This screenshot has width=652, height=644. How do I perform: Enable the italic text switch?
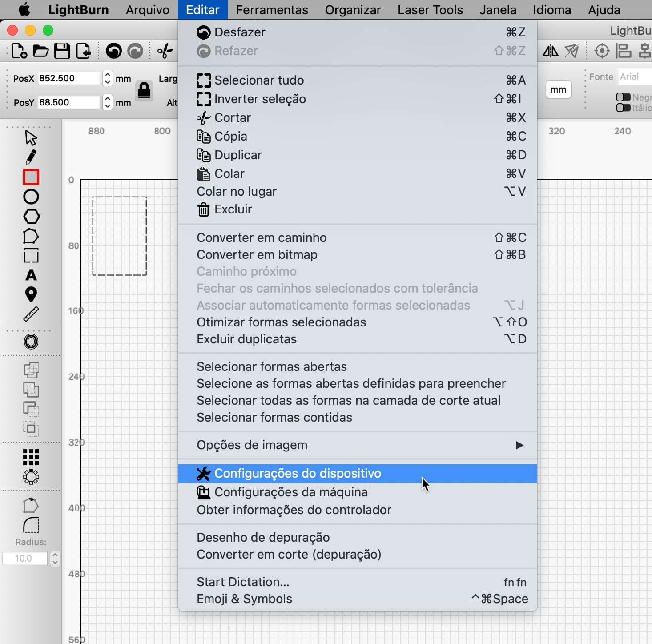[x=623, y=108]
